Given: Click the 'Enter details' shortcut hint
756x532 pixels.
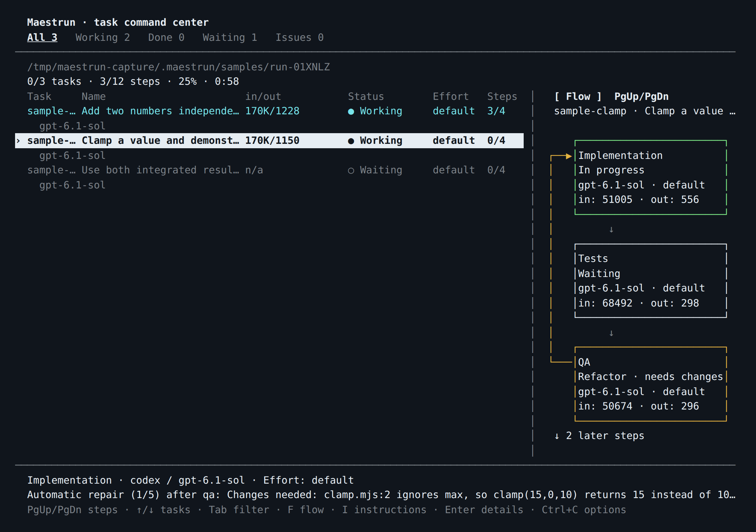Looking at the screenshot, I should tap(484, 510).
